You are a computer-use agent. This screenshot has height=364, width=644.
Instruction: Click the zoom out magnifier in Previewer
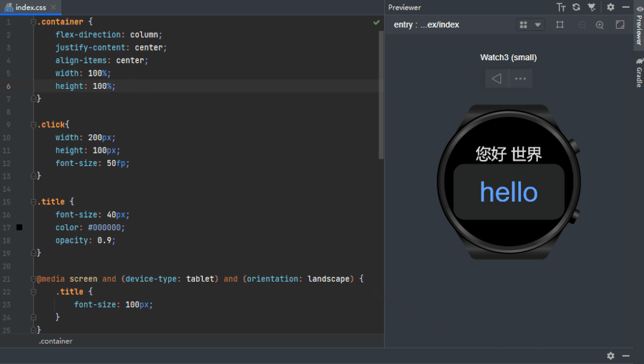pos(582,25)
